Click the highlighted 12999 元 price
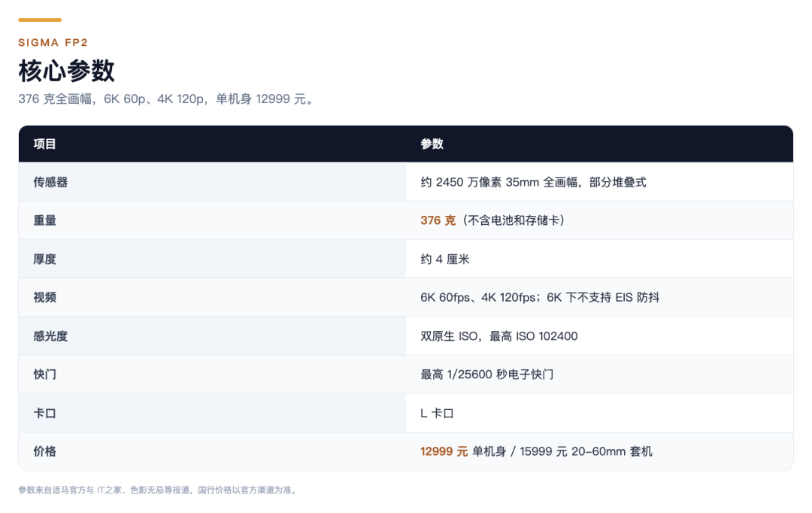The width and height of the screenshot is (812, 513). pyautogui.click(x=444, y=452)
